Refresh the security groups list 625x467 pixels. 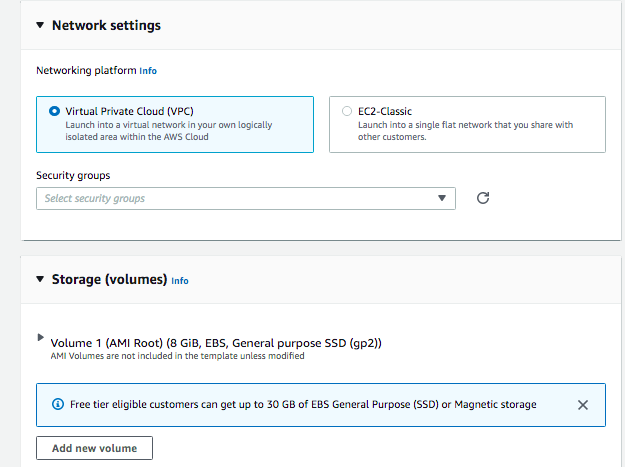coord(483,198)
